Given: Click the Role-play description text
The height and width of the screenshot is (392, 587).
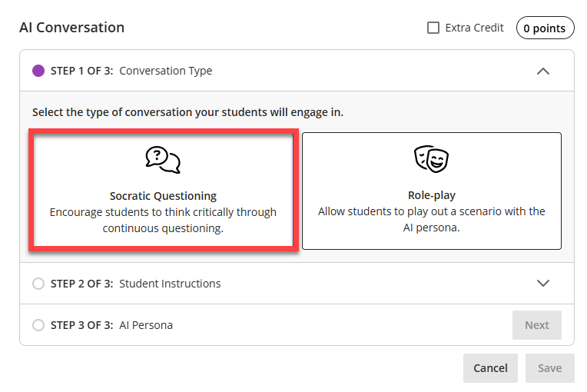Looking at the screenshot, I should pos(431,219).
